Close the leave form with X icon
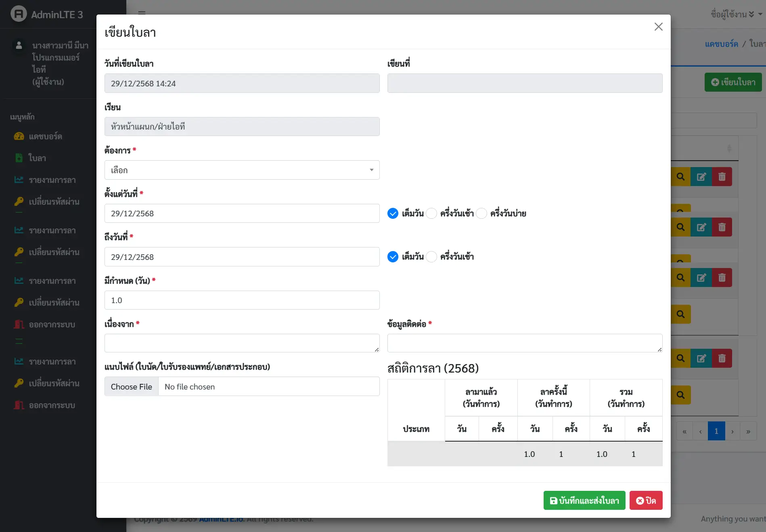 pos(658,27)
